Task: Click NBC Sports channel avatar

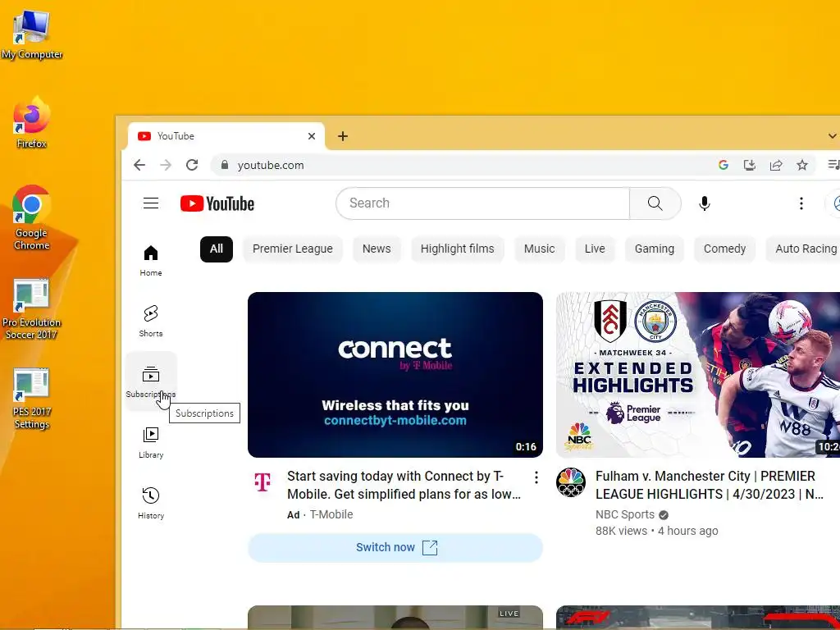Action: (x=571, y=482)
